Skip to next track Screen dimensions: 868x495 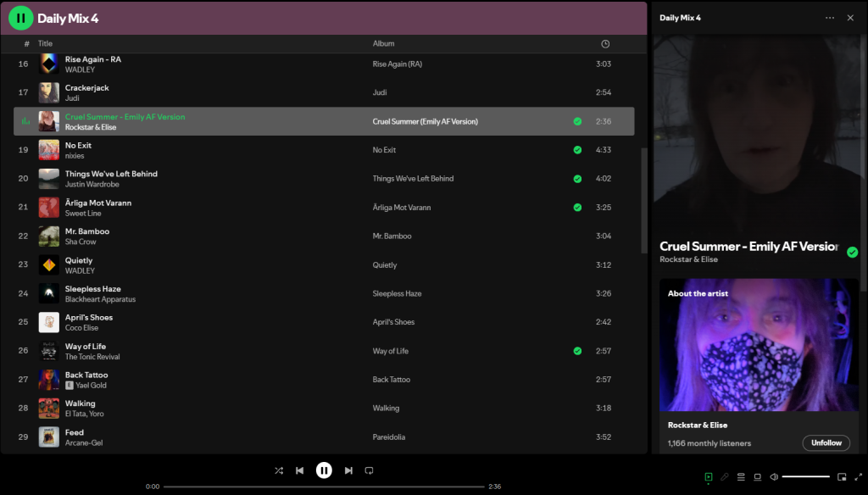tap(348, 470)
